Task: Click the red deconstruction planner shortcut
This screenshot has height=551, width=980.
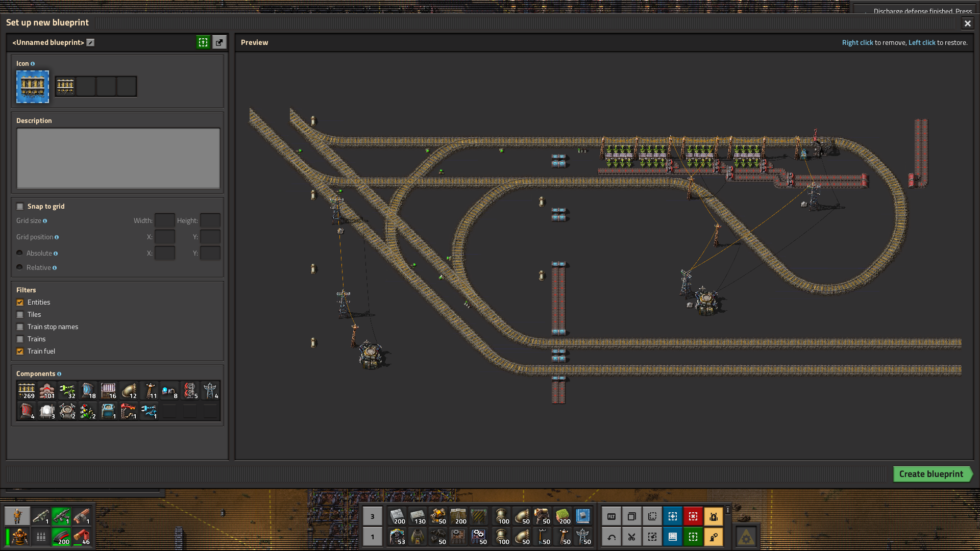Action: [693, 516]
